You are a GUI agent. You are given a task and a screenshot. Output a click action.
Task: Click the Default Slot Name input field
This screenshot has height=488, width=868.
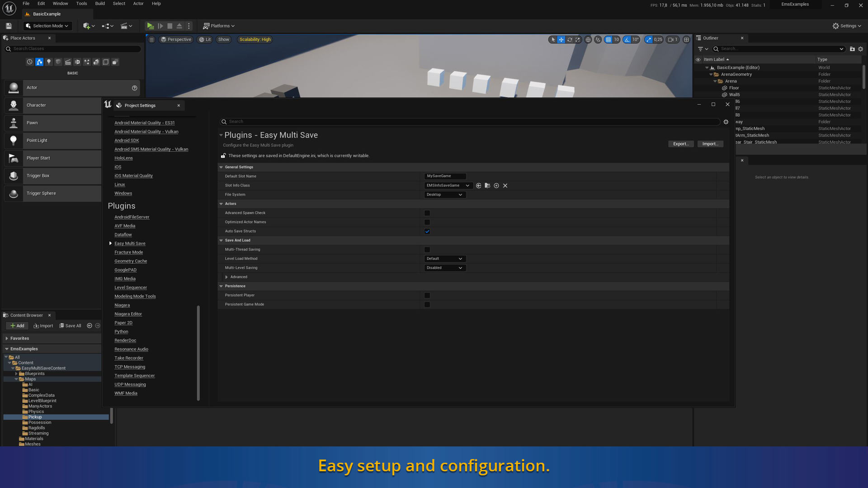coord(445,176)
